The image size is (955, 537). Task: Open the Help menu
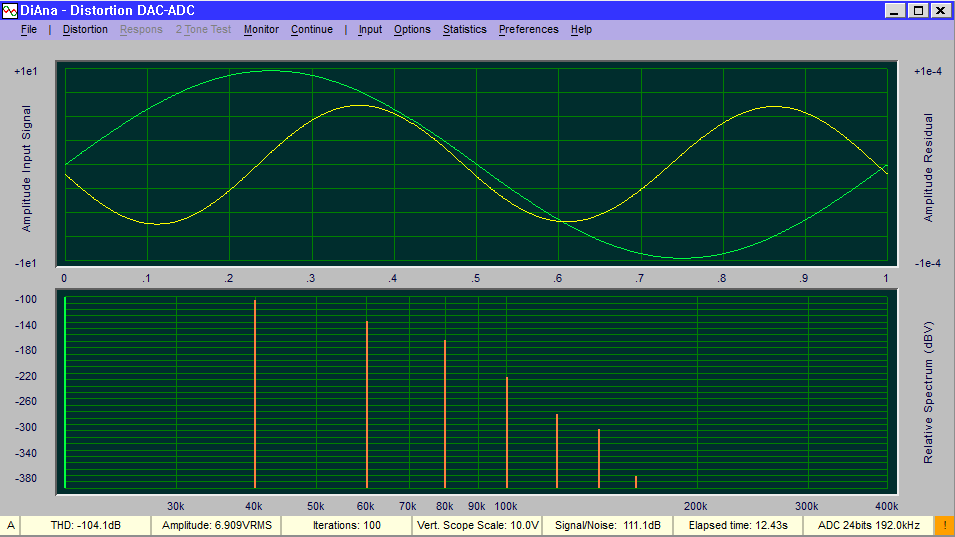(x=581, y=29)
